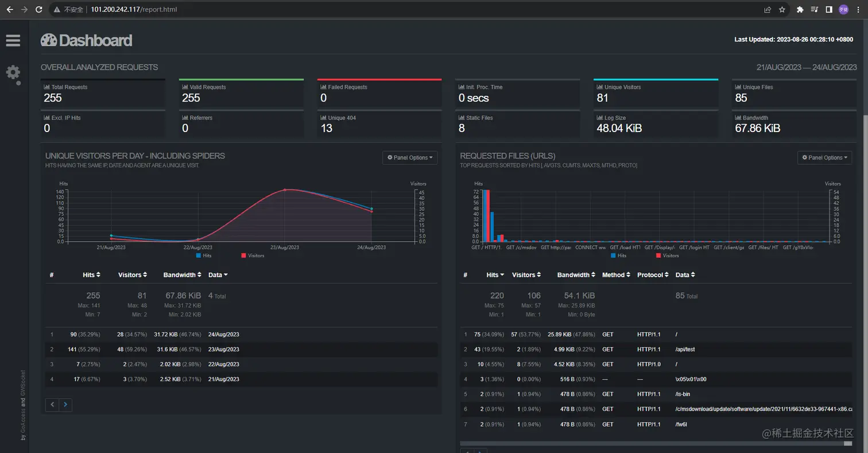This screenshot has width=868, height=453.
Task: Click the /ls-bin request row
Action: point(656,394)
